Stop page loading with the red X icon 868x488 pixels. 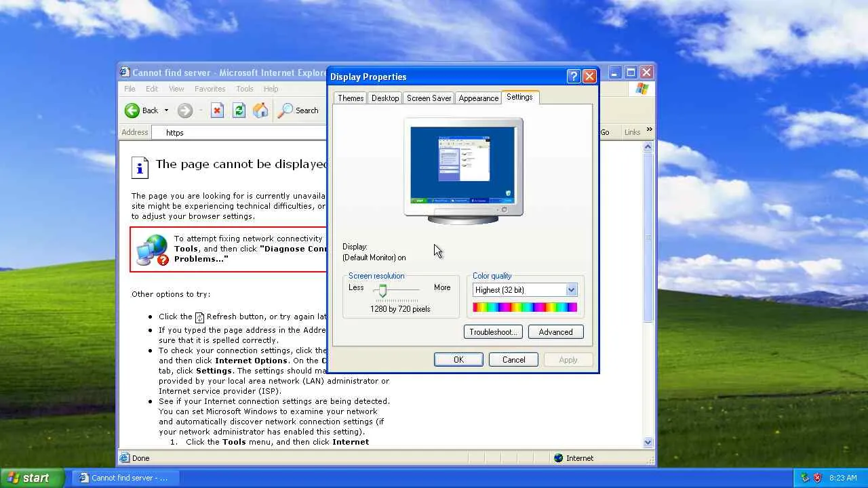[x=217, y=110]
